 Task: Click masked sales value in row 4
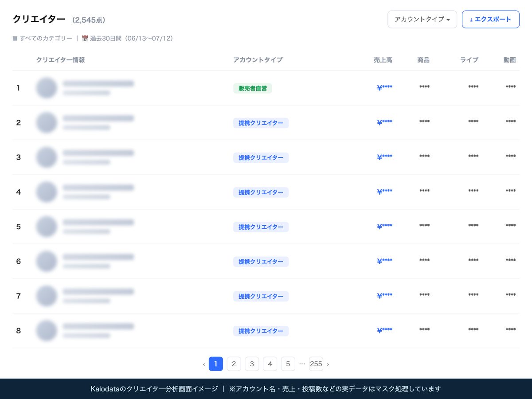[384, 192]
